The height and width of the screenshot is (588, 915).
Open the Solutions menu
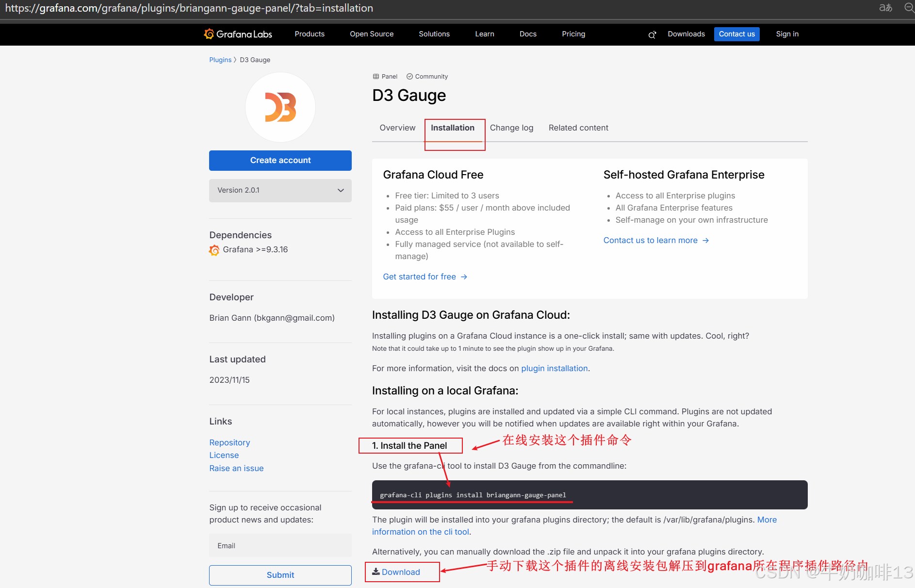pyautogui.click(x=434, y=34)
